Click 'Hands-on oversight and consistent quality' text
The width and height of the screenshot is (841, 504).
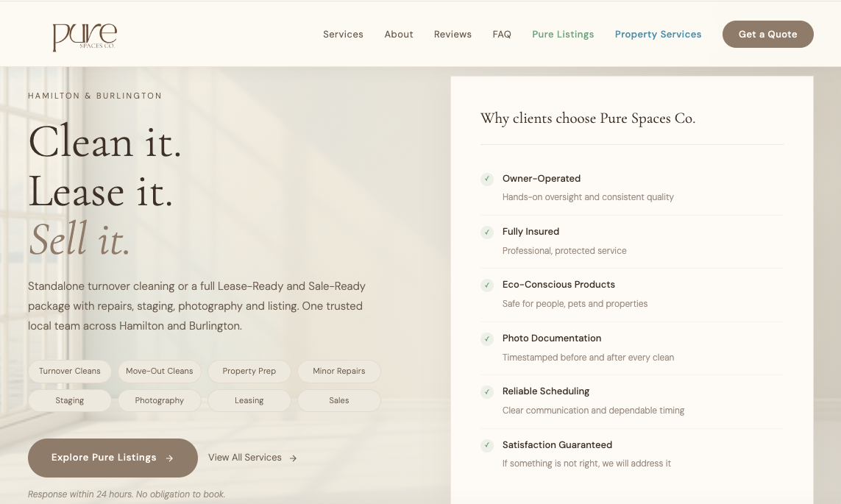point(588,197)
